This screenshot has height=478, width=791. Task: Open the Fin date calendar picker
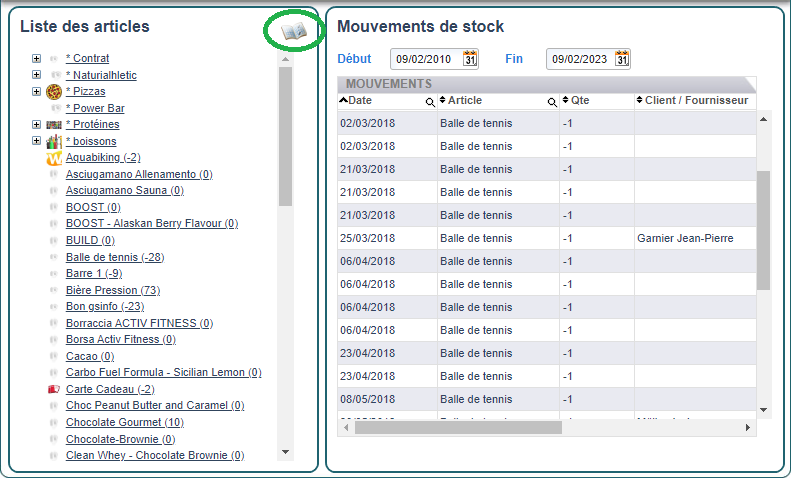click(622, 59)
